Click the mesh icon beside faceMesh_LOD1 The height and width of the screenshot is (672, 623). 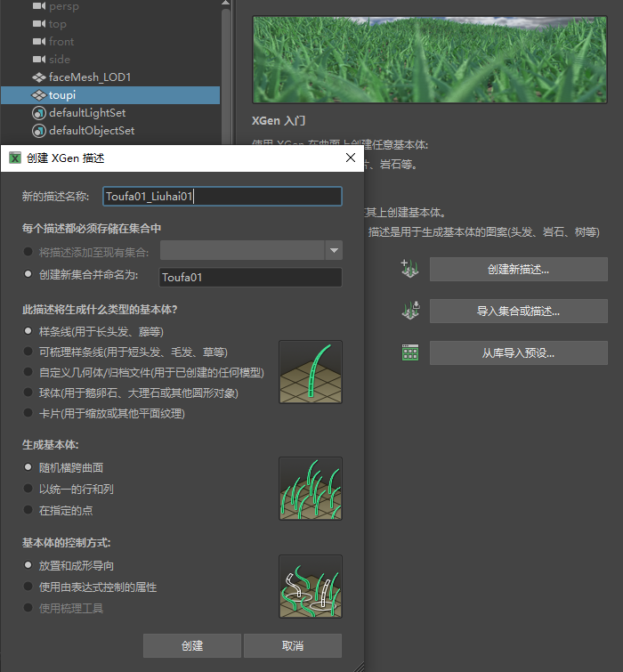38,77
